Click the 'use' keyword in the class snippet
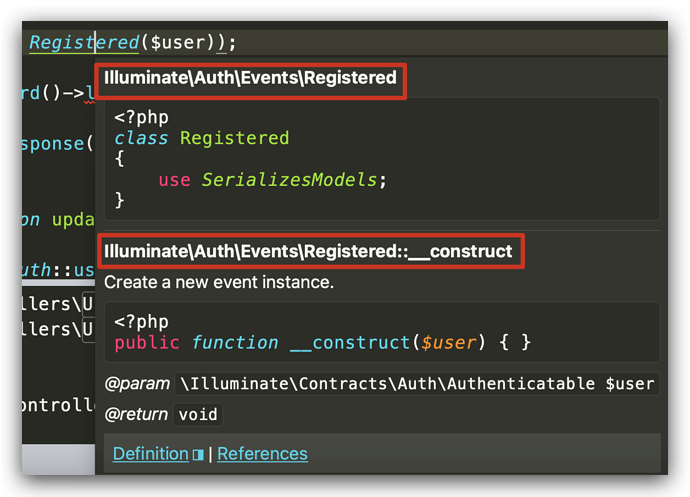 click(175, 180)
